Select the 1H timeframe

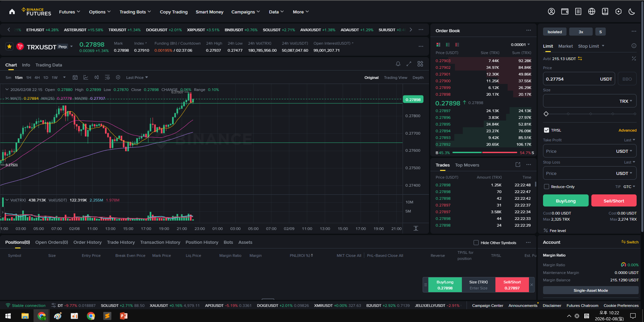(29, 77)
